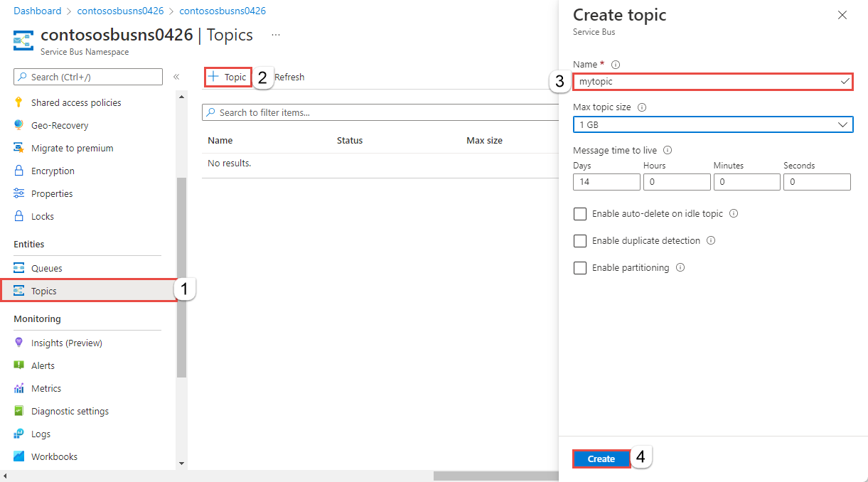Click info icon beside duplicate detection
868x482 pixels.
711,240
